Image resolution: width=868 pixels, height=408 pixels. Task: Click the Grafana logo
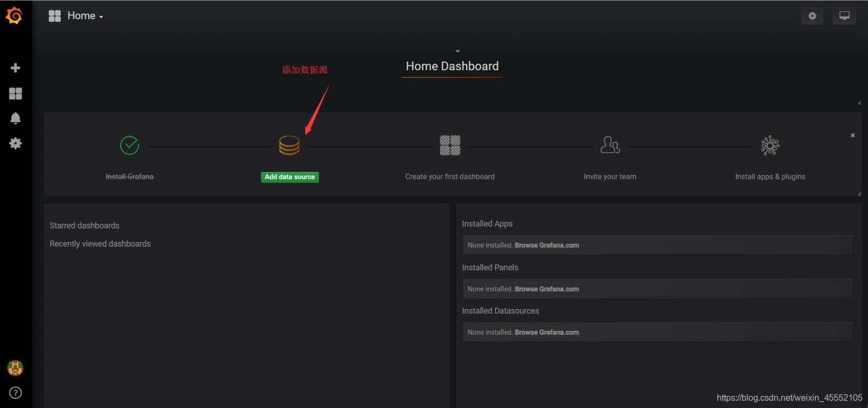pos(14,16)
